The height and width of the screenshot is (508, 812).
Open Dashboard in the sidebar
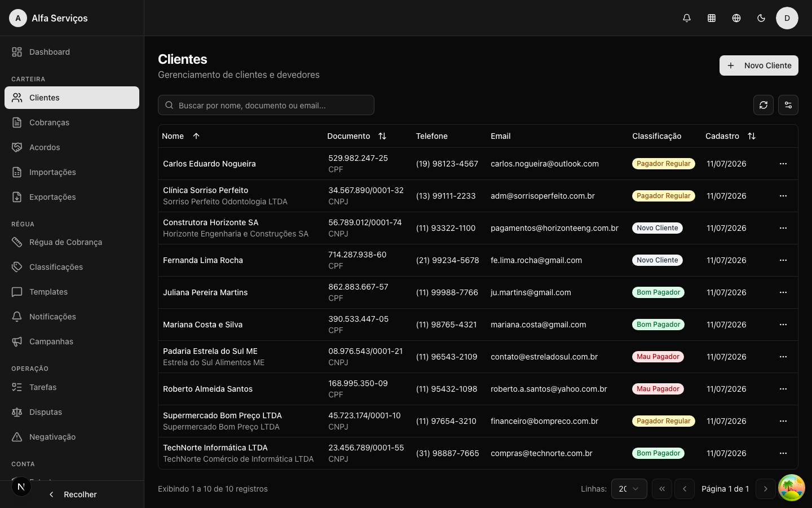point(72,52)
